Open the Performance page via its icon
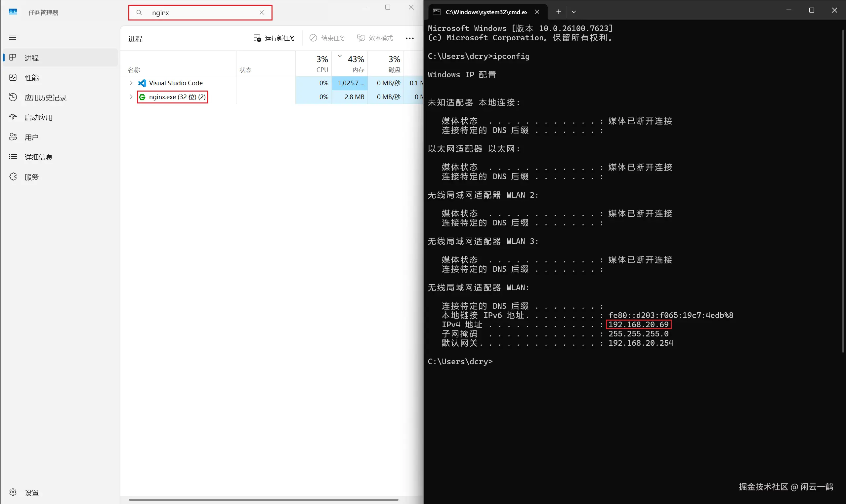Screen dimensions: 846x504 click(x=13, y=77)
